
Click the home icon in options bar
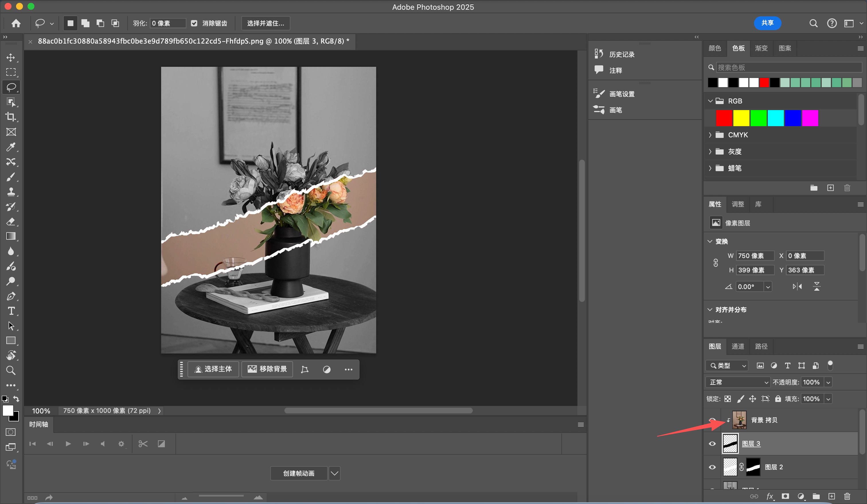tap(16, 23)
